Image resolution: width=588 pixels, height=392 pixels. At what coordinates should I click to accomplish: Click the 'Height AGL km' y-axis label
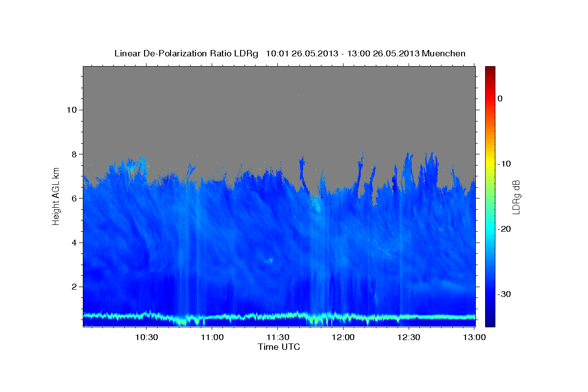56,196
